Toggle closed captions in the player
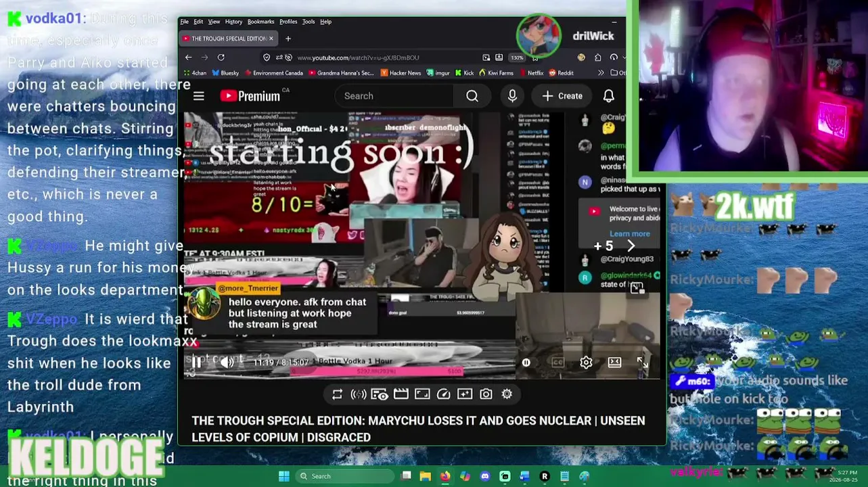The width and height of the screenshot is (868, 487). (557, 363)
